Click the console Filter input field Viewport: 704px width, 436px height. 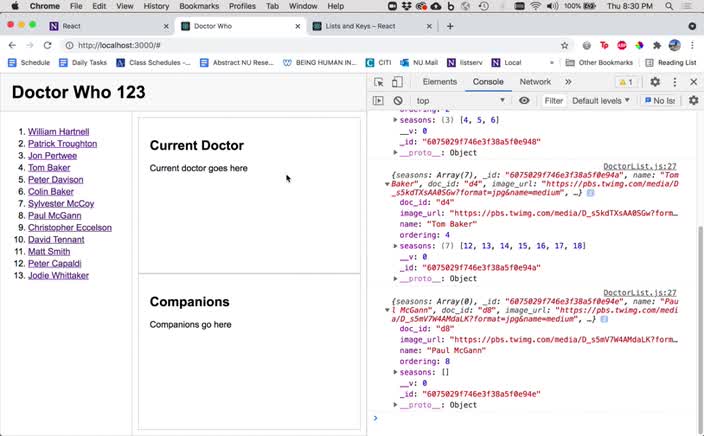point(554,101)
